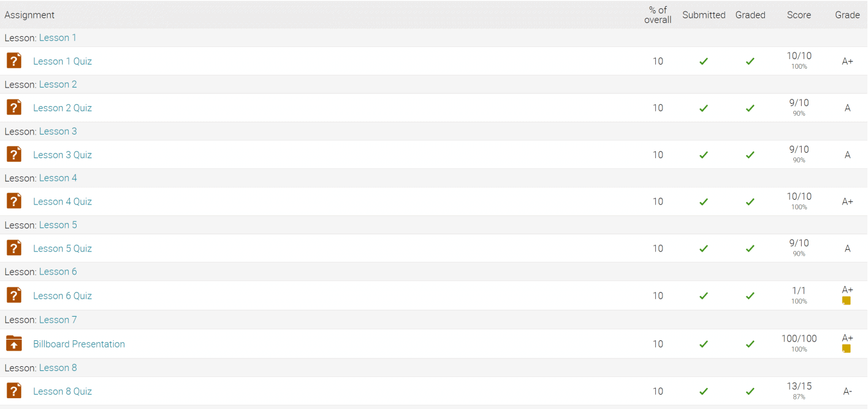Click the Grade column header
This screenshot has width=868, height=409.
click(847, 15)
